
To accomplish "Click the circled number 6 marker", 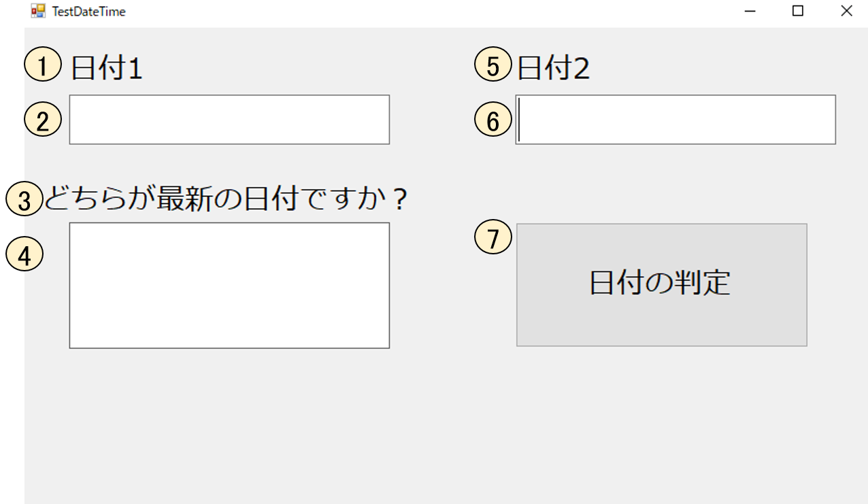I will point(493,120).
